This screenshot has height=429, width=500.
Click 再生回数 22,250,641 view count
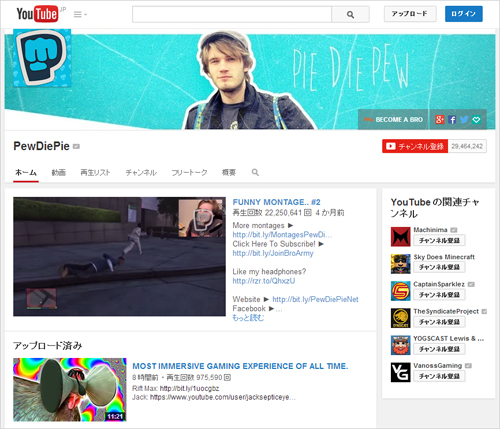(272, 212)
